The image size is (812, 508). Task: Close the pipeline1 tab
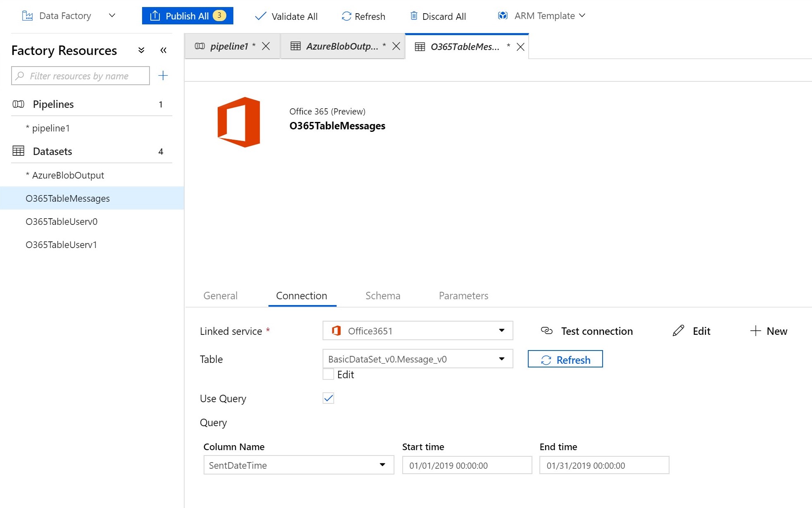pos(266,46)
